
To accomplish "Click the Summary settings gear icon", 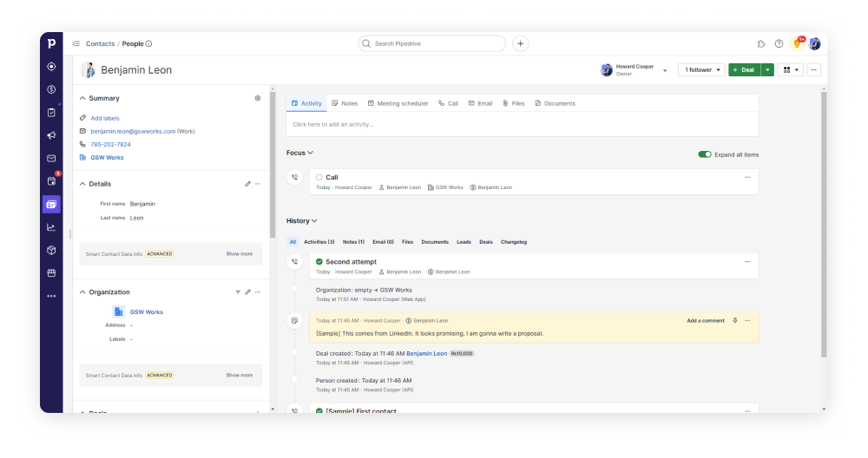I will [x=258, y=98].
